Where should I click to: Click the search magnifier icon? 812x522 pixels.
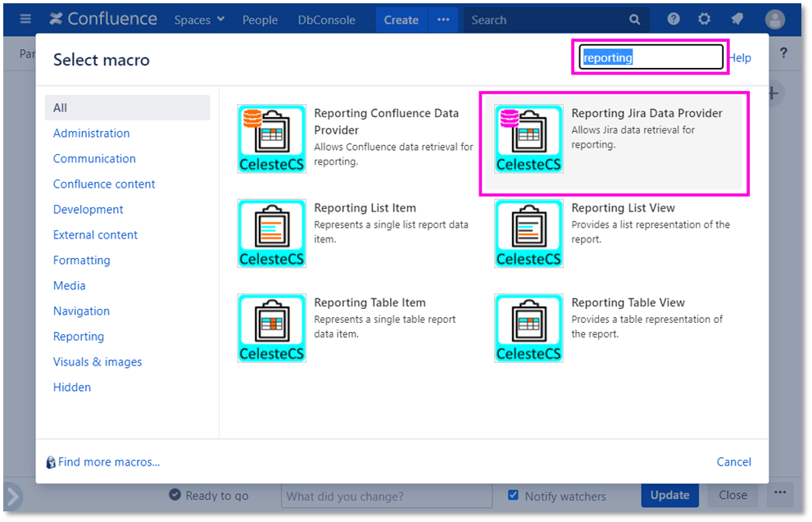coord(634,20)
